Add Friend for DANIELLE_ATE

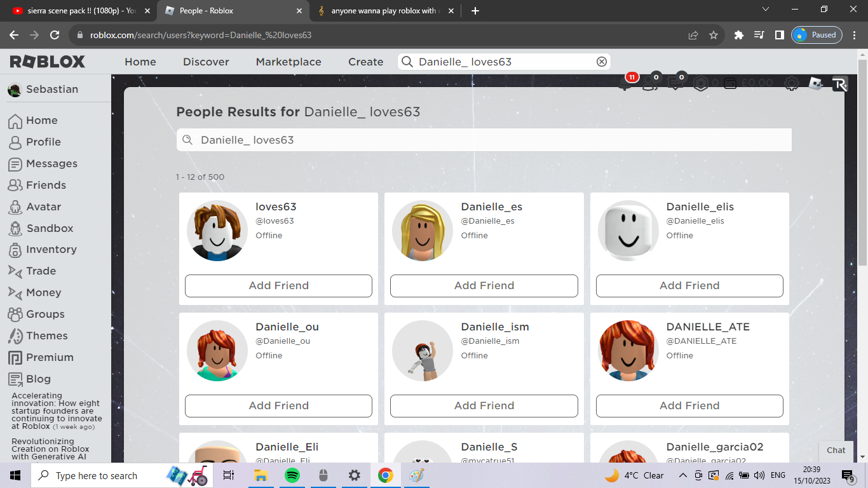click(689, 406)
